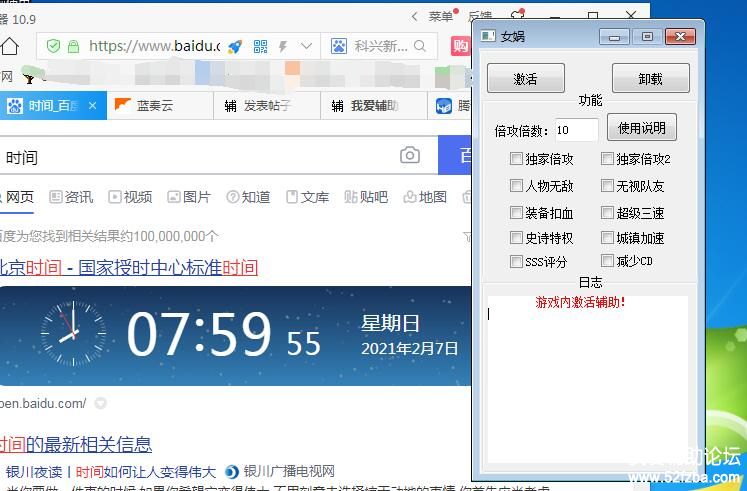Click the magnifier search icon
The height and width of the screenshot is (491, 747).
[x=420, y=46]
